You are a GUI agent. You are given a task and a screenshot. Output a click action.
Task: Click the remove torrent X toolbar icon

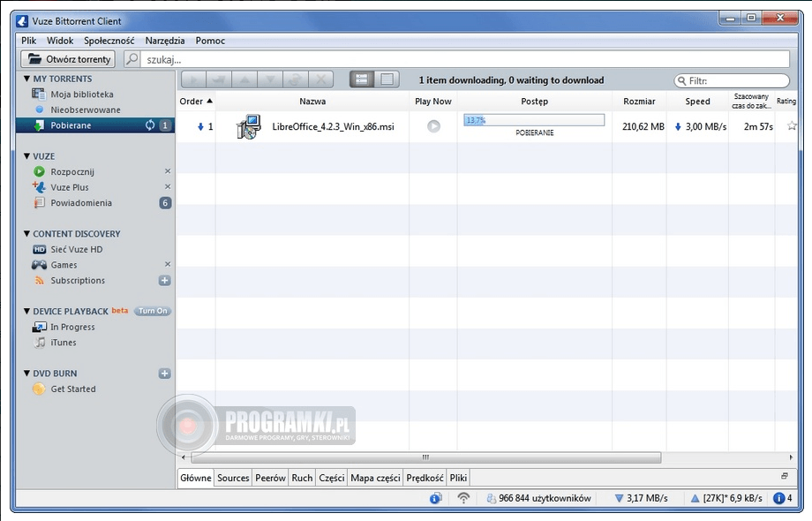click(321, 79)
